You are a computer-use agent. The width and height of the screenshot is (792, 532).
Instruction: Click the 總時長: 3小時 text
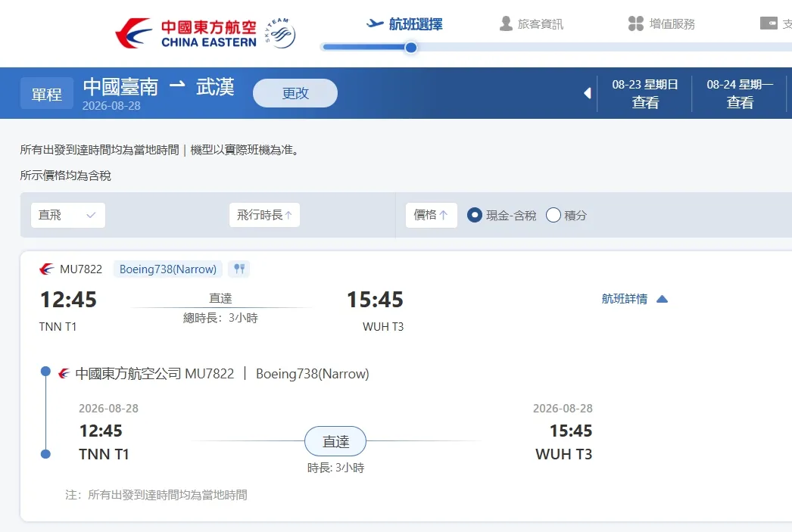220,318
